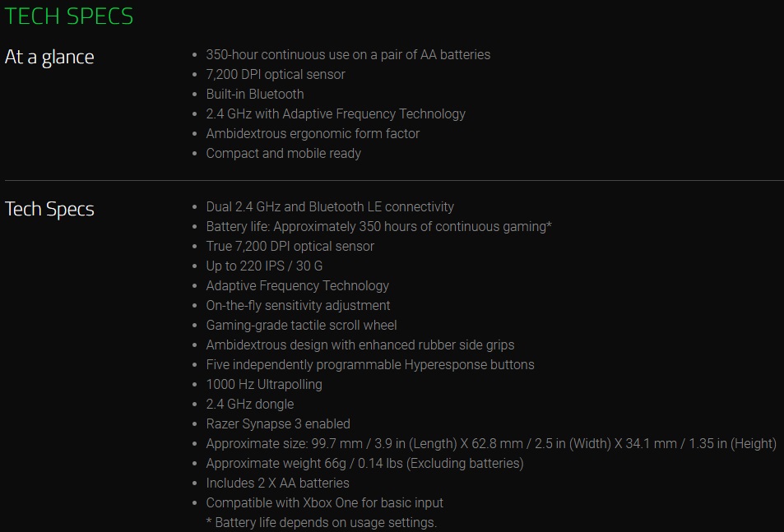The width and height of the screenshot is (784, 532).
Task: Select 'Gaming-grade tactile scroll wheel' item
Action: click(x=301, y=325)
